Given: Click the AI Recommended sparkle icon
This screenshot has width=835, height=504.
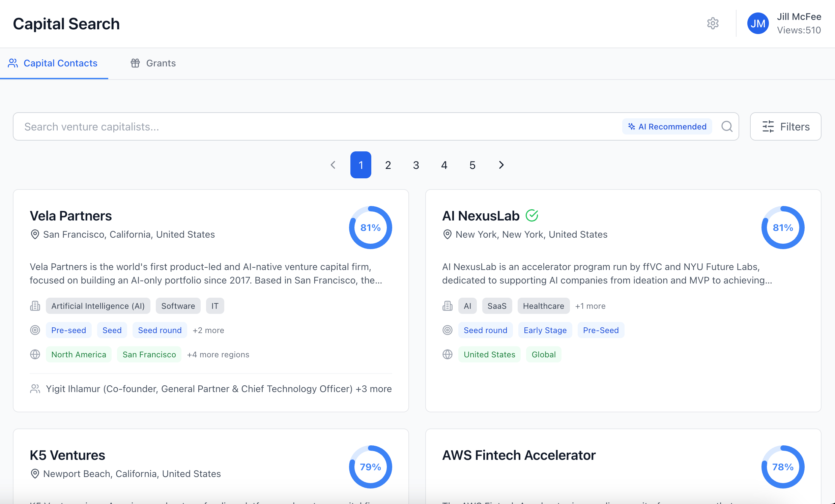Looking at the screenshot, I should point(631,126).
